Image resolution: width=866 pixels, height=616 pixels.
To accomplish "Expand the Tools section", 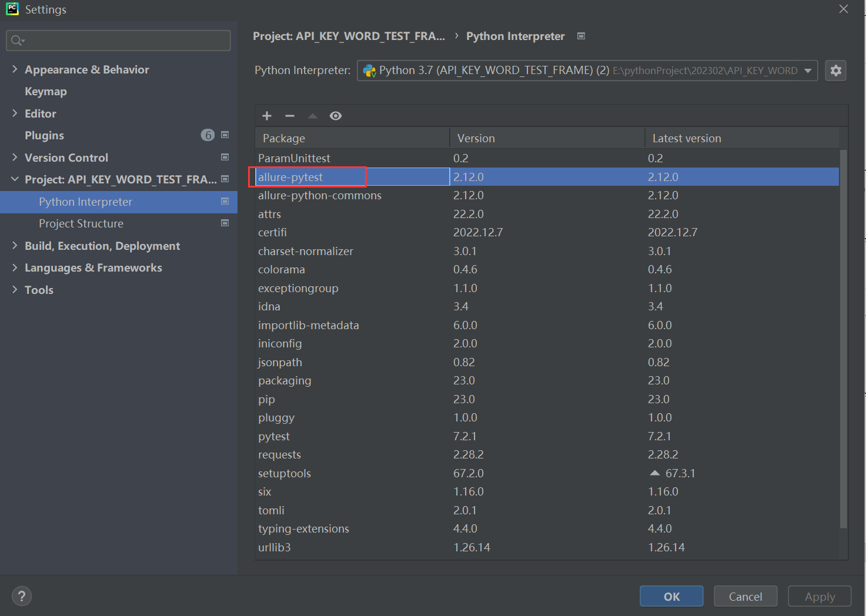I will pyautogui.click(x=15, y=290).
